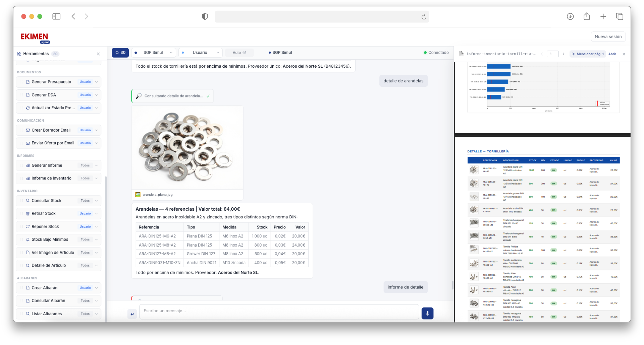This screenshot has width=644, height=345.
Task: Click the browser reload icon
Action: 424,17
